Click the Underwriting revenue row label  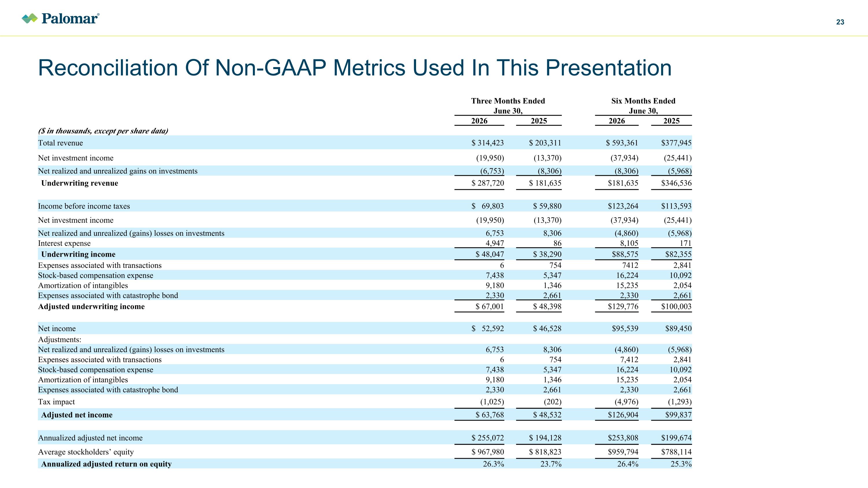click(x=80, y=183)
